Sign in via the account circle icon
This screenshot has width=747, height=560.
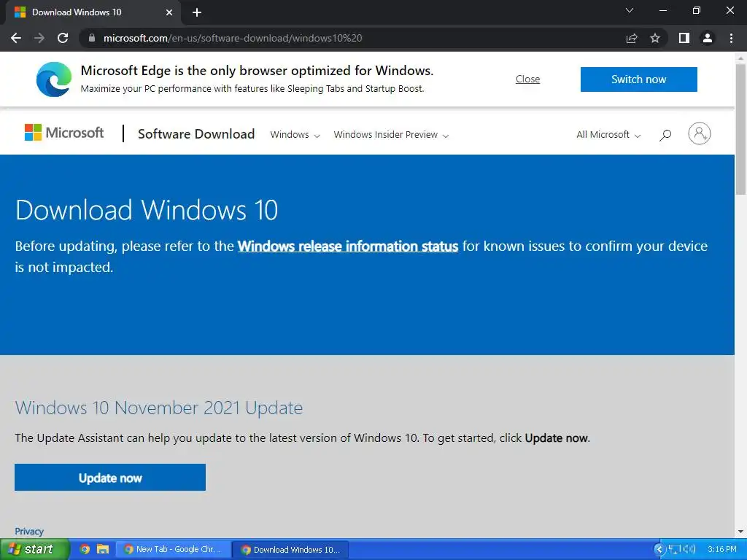(700, 134)
